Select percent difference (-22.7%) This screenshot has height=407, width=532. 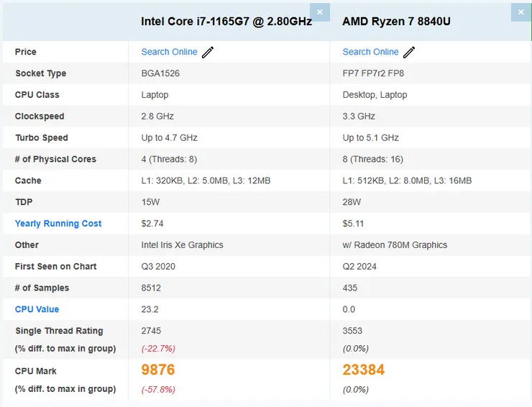pos(158,349)
